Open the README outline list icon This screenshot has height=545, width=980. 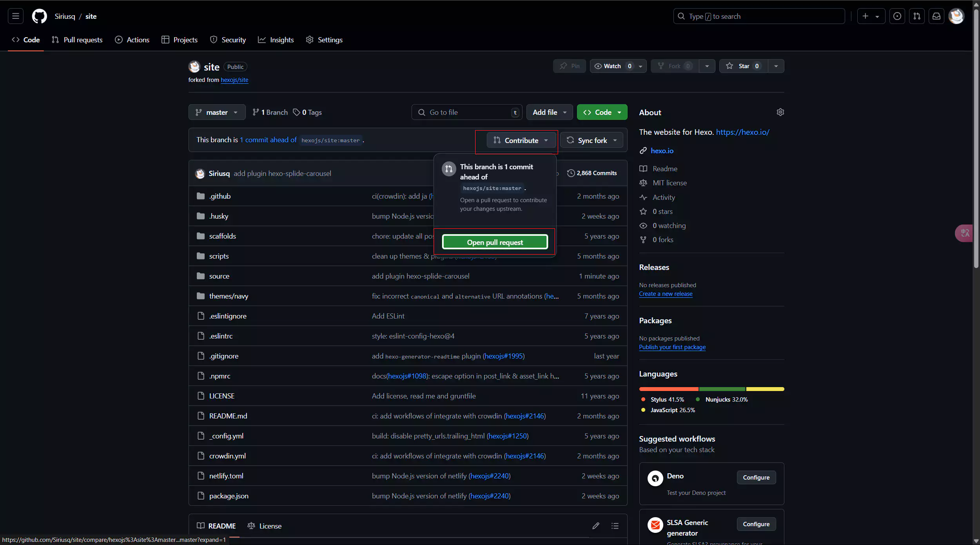(615, 526)
